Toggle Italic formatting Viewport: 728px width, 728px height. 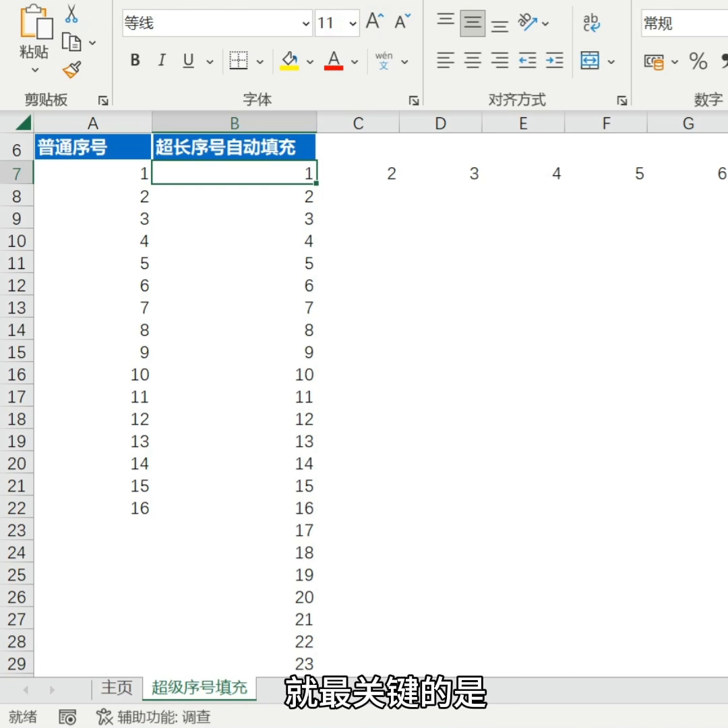[x=162, y=60]
